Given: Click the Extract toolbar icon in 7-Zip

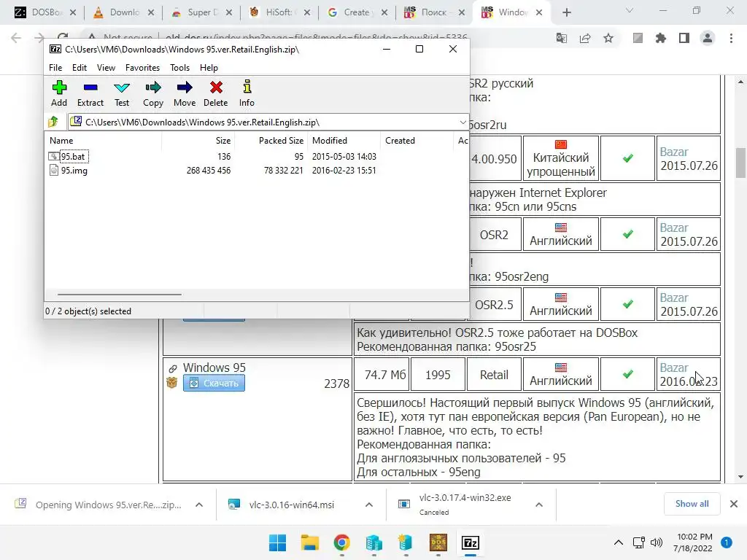Looking at the screenshot, I should [90, 93].
